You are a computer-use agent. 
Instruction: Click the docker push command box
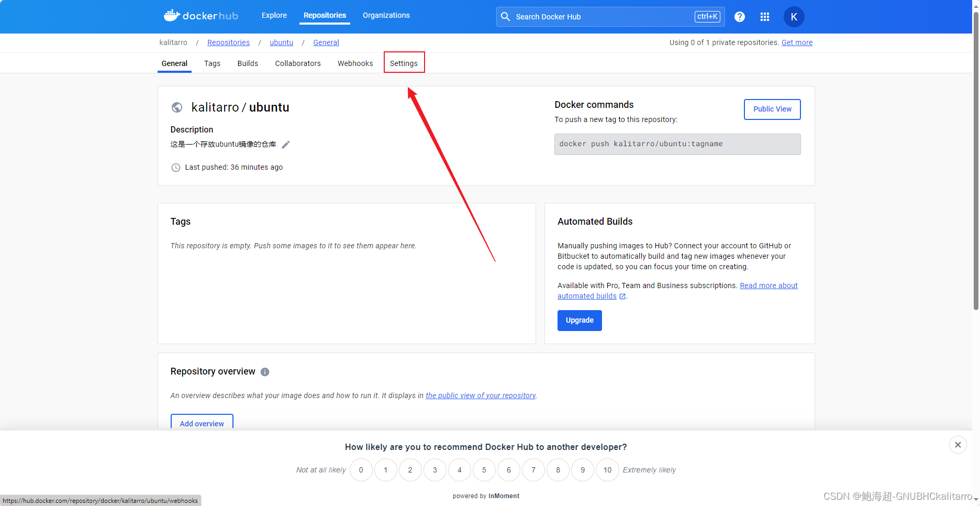[677, 144]
